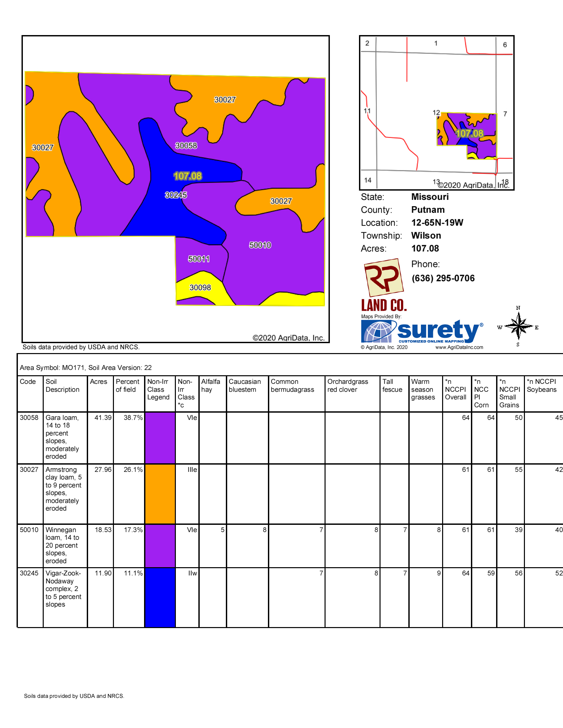Click the Putnam county value
The width and height of the screenshot is (563, 728).
tap(428, 210)
